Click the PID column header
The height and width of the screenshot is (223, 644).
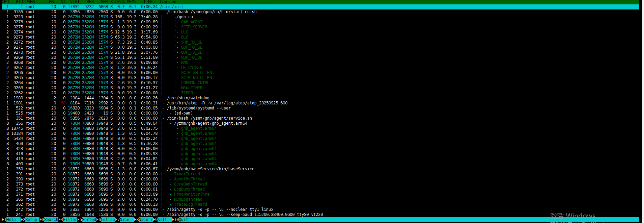click(x=19, y=2)
